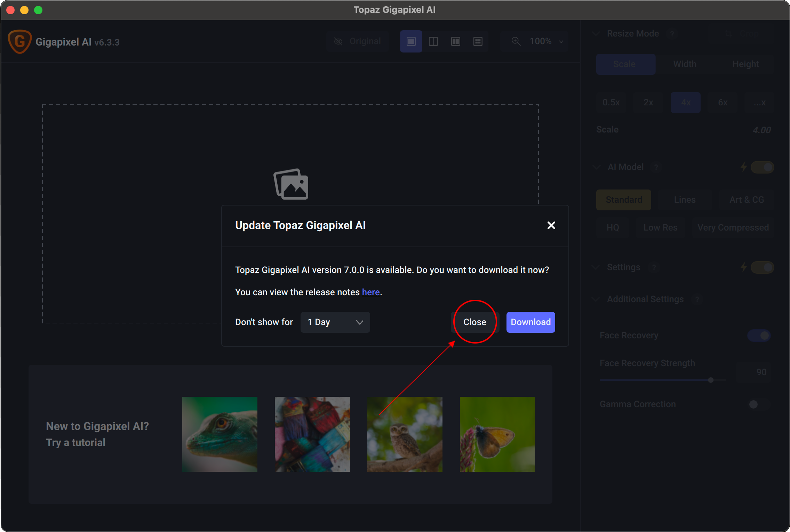Collapse the Additional Settings section
This screenshot has width=790, height=532.
point(596,299)
